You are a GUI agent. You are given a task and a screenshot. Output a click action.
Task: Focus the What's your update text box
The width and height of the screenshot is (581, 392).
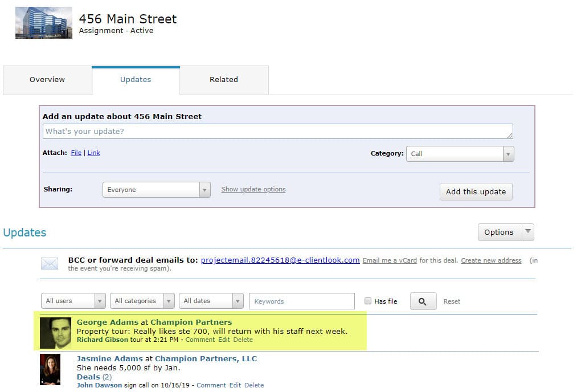pyautogui.click(x=278, y=132)
